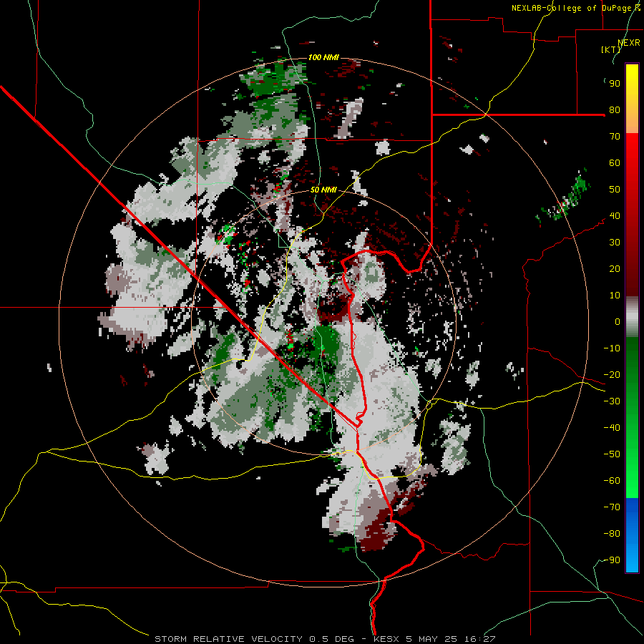The height and width of the screenshot is (644, 644).
Task: Click the blue bottom segment of color bar
Action: pyautogui.click(x=632, y=535)
